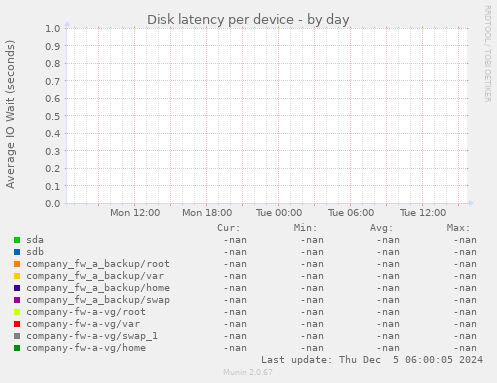Click the Avg: column header
The image size is (497, 383).
tap(382, 228)
